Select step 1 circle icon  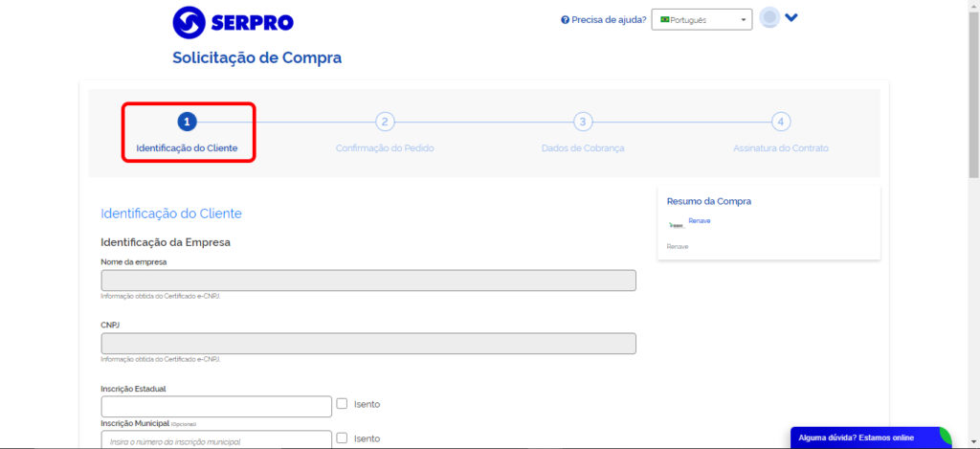[187, 122]
